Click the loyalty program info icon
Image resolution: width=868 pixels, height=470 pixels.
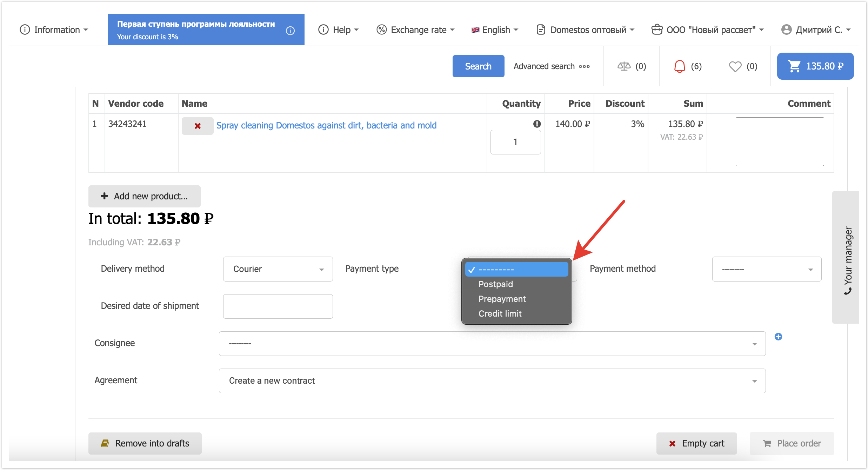click(290, 31)
